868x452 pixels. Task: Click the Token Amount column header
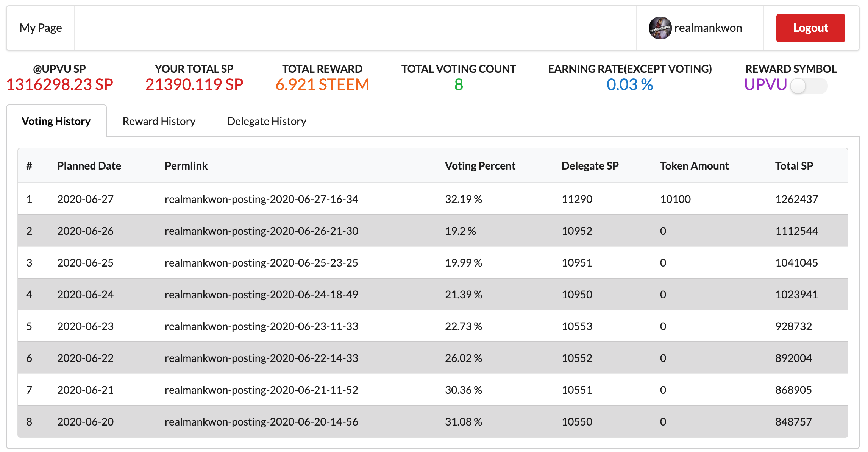(x=694, y=166)
